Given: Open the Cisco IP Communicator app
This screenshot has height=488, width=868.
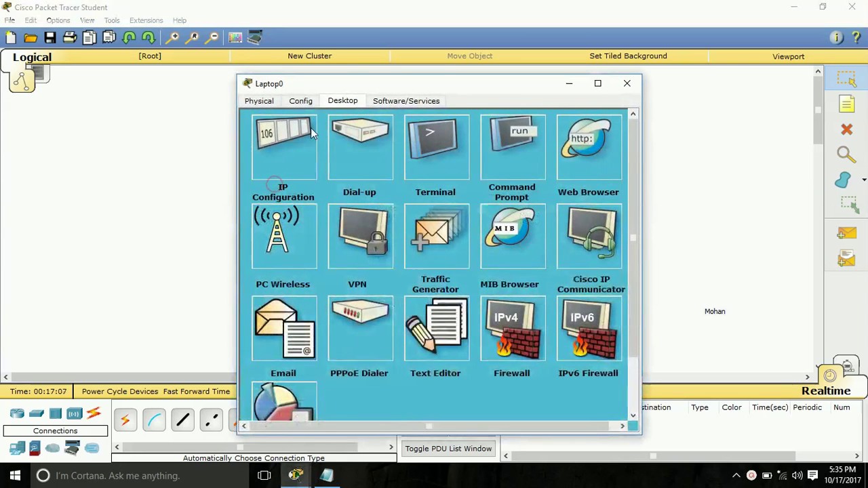Looking at the screenshot, I should tap(589, 237).
